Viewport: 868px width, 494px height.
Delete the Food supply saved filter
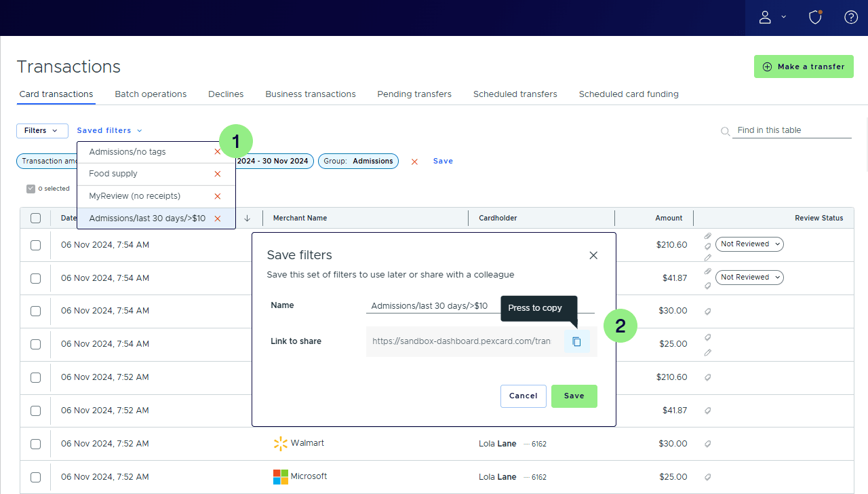point(218,174)
